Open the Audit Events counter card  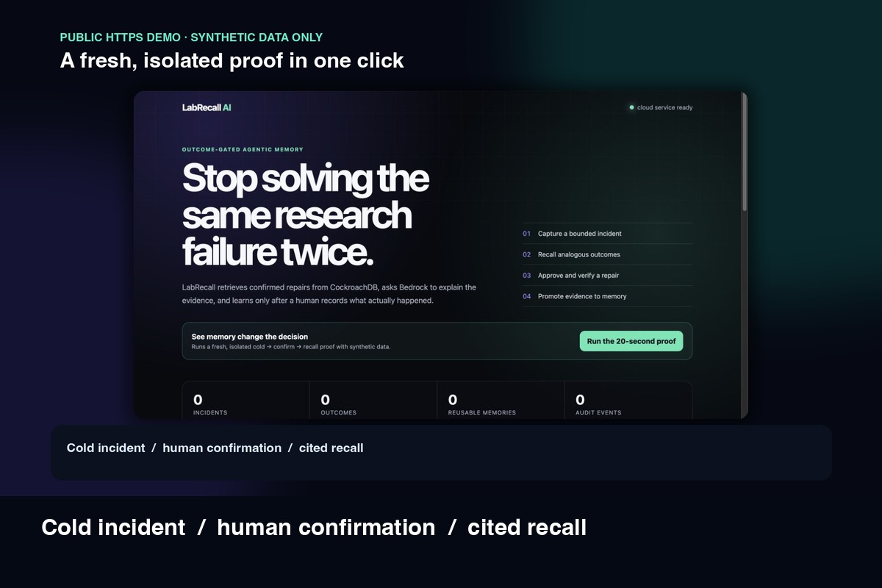click(x=628, y=401)
